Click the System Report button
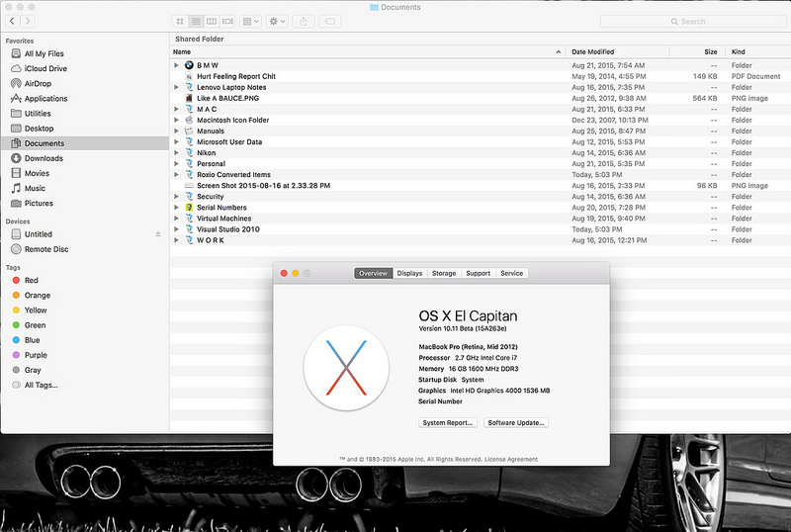The image size is (791, 532). 448,423
